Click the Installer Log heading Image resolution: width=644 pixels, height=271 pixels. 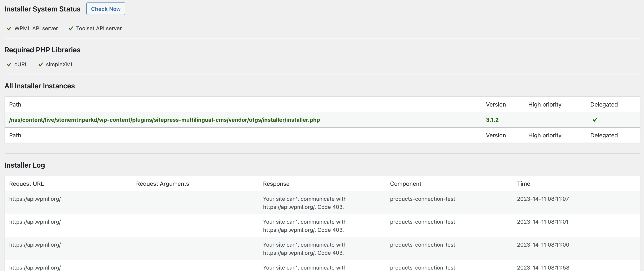[25, 165]
